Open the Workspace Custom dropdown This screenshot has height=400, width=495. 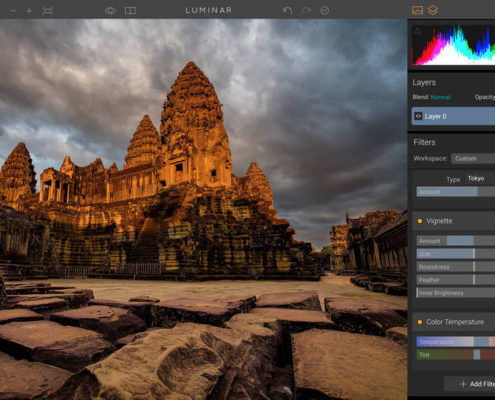(x=473, y=159)
